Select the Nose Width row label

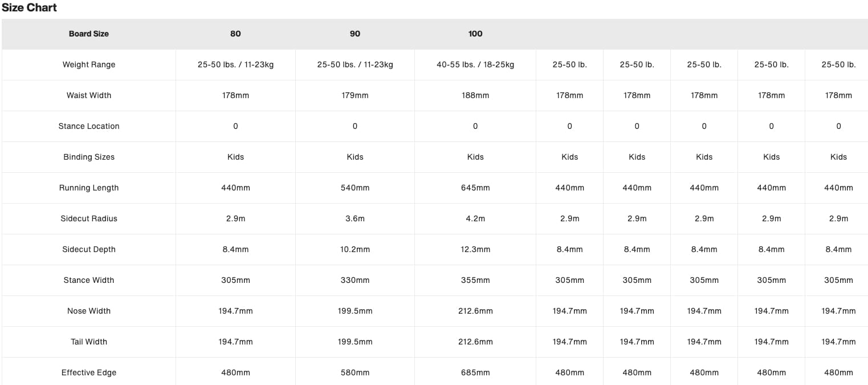[89, 311]
